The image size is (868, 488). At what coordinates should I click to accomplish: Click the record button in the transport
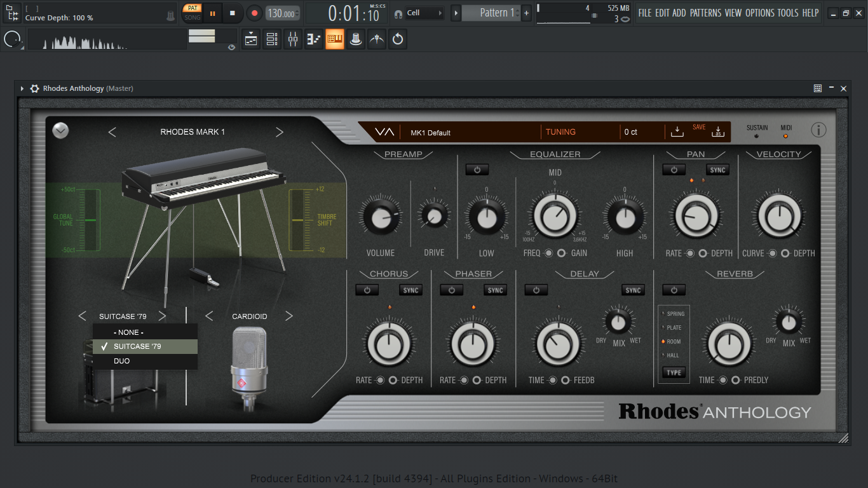tap(254, 13)
